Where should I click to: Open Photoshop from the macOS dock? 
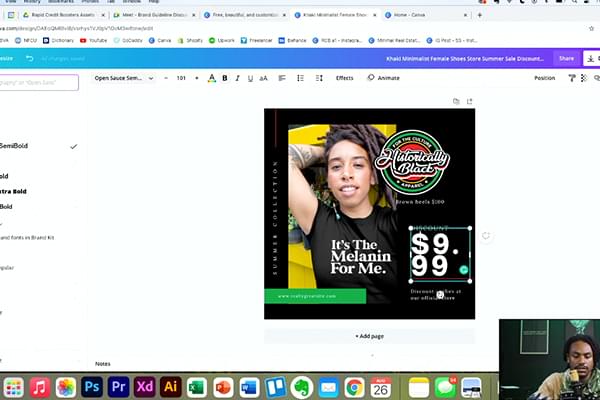click(x=93, y=387)
